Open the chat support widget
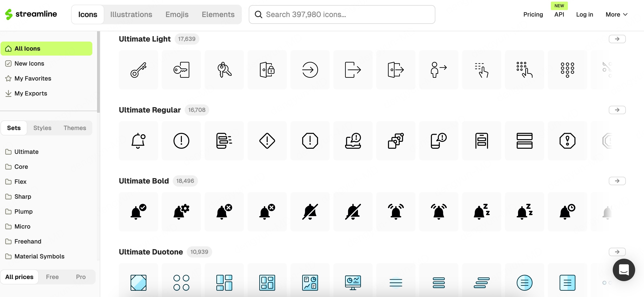The height and width of the screenshot is (297, 644). click(x=623, y=270)
